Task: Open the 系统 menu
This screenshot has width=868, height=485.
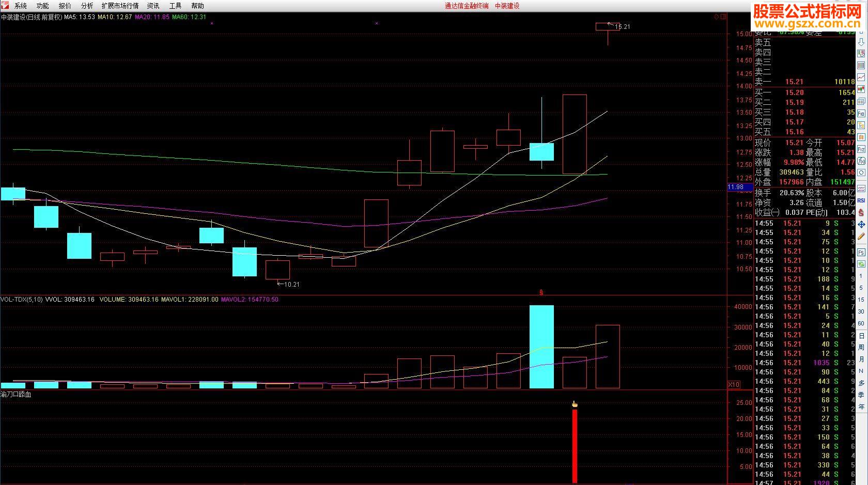Action: click(21, 6)
